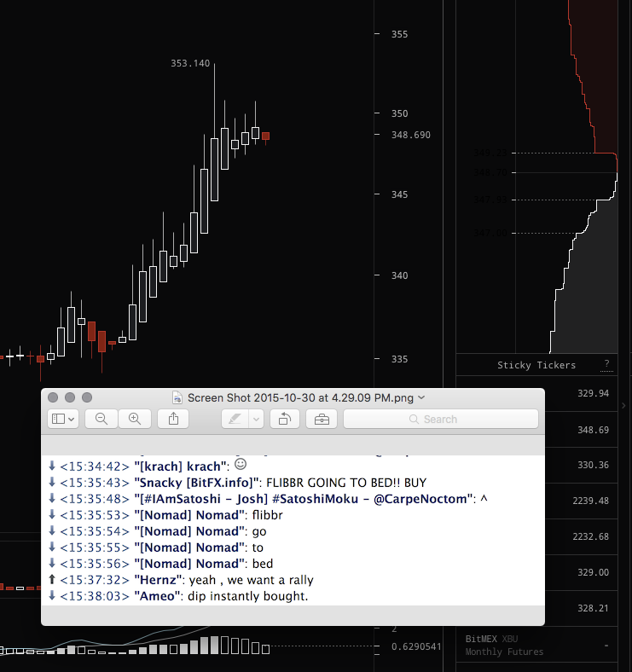Zoom out in the Preview window

tap(101, 419)
